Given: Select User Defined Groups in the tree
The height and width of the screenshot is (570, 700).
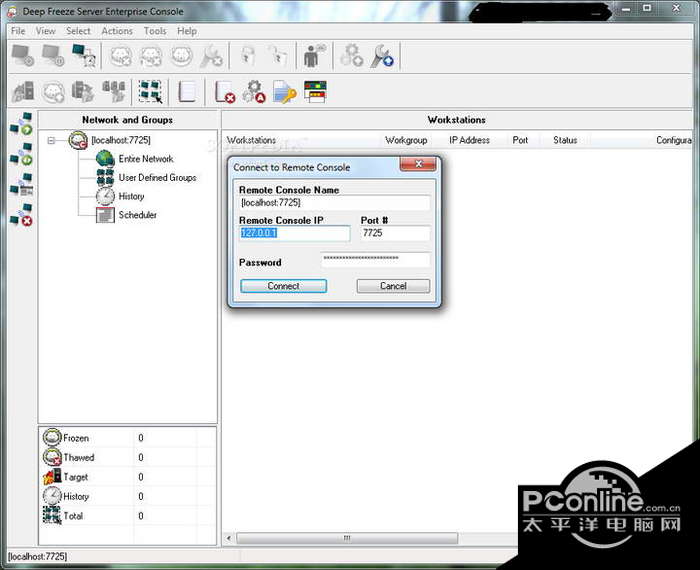Looking at the screenshot, I should click(158, 178).
